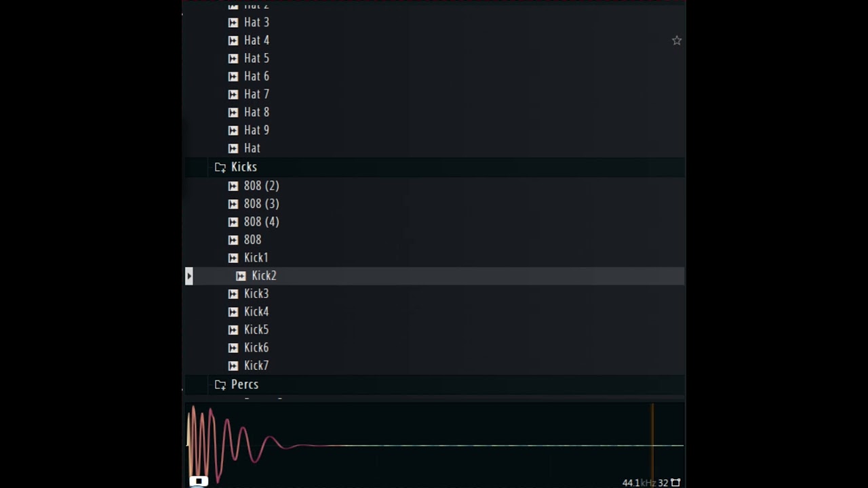Image resolution: width=868 pixels, height=488 pixels.
Task: Click the orange playback position marker
Action: (652, 444)
